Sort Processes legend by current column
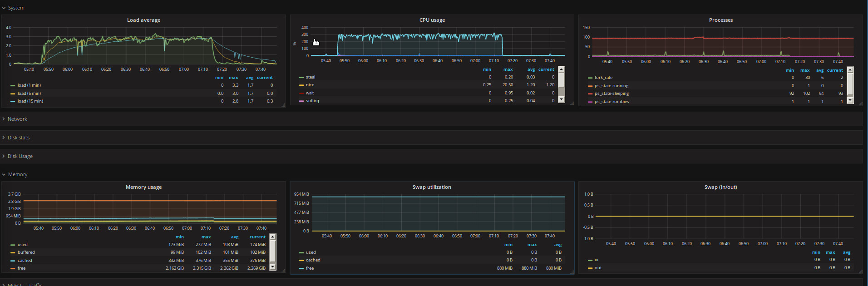This screenshot has height=286, width=868. 835,70
